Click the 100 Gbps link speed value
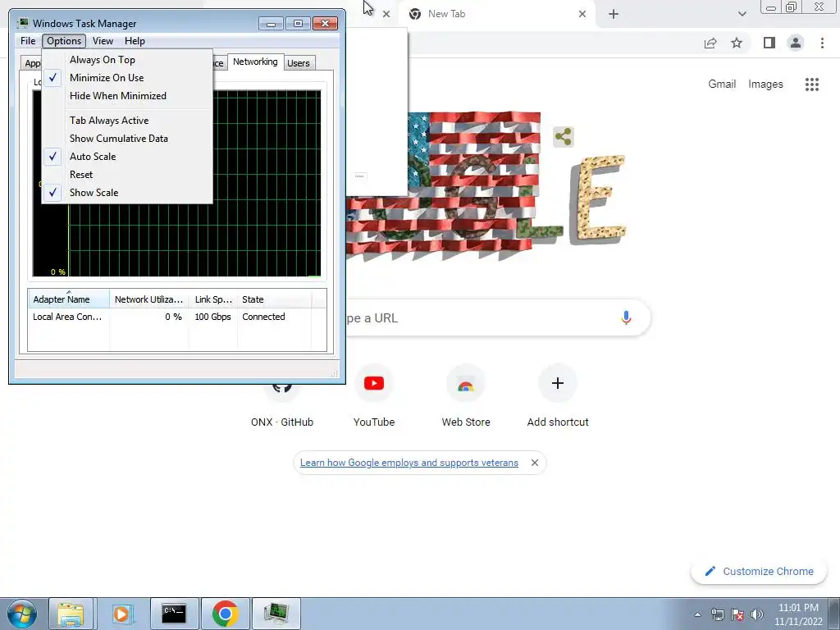This screenshot has height=630, width=840. [x=212, y=317]
